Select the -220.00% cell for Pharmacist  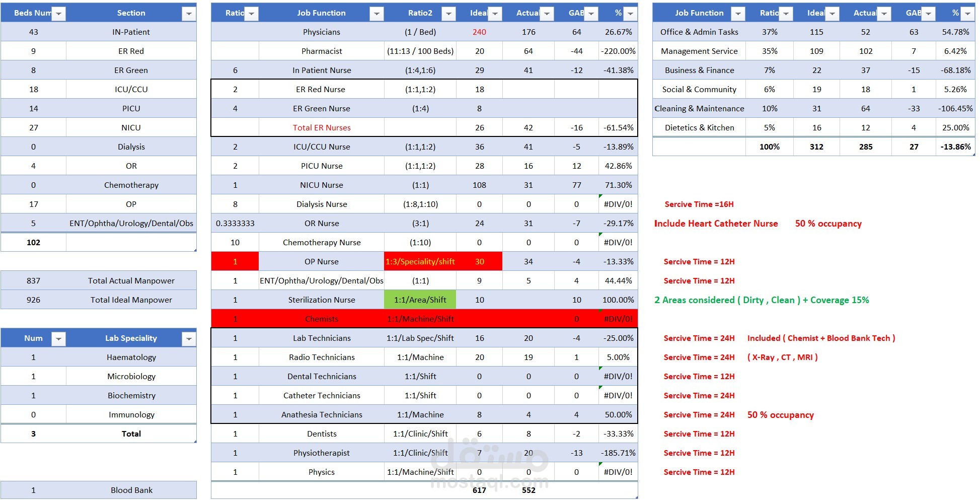coord(618,51)
